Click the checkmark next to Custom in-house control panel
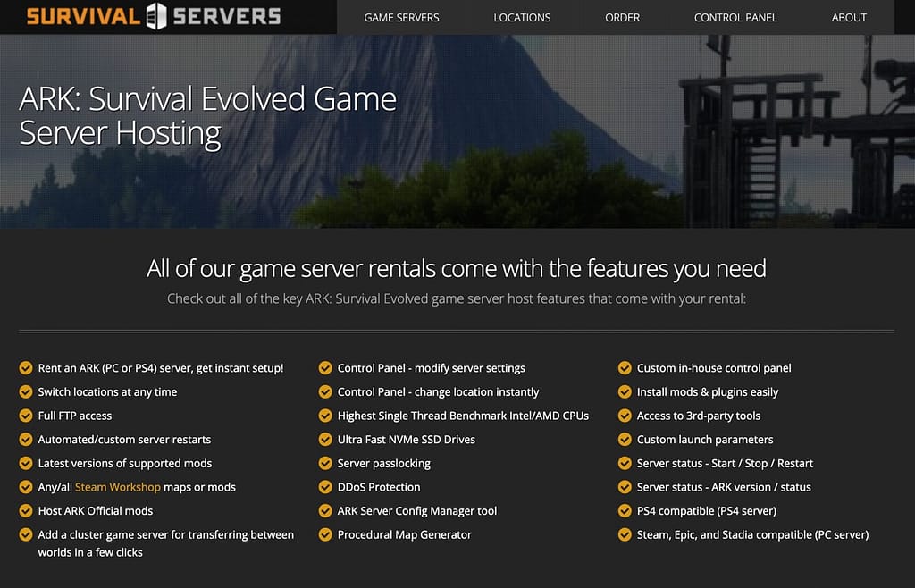Viewport: 915px width, 588px height. tap(624, 368)
